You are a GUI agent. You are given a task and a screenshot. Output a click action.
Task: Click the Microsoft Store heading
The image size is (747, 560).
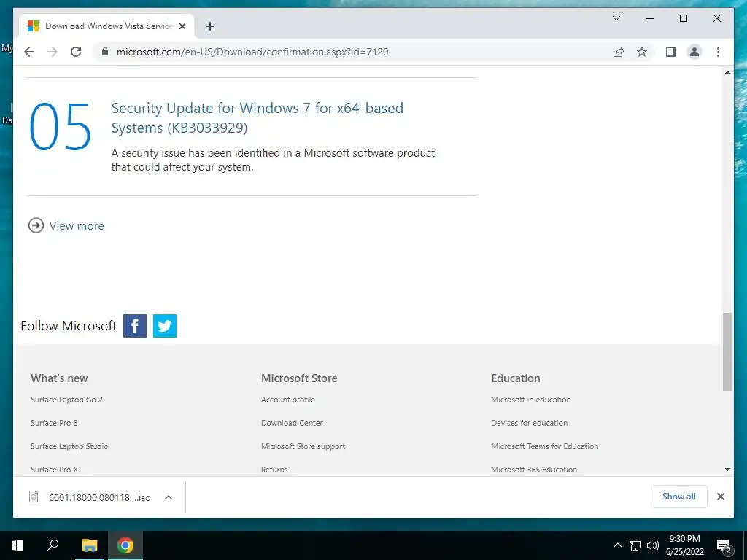coord(298,378)
